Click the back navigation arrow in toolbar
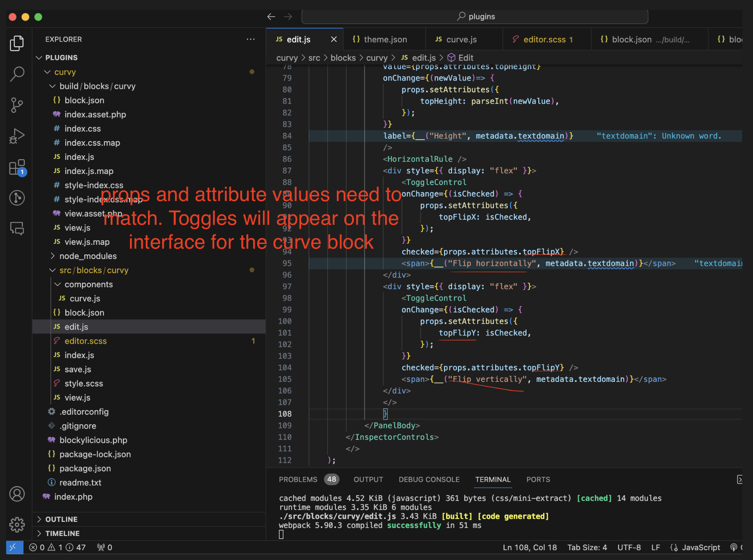Screen dimensions: 753x560 (271, 16)
